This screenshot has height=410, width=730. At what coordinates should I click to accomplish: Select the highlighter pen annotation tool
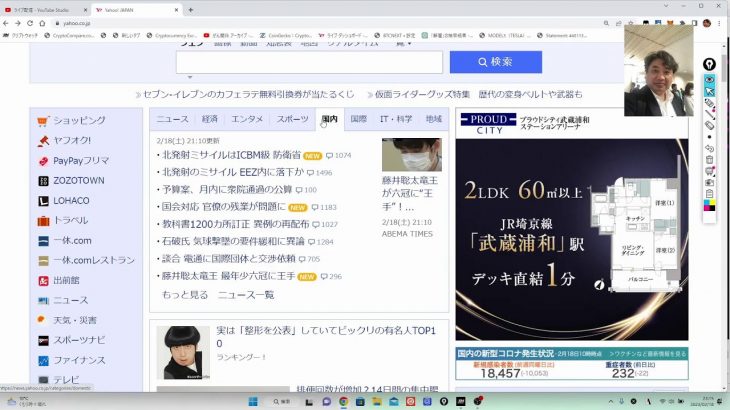tap(709, 103)
